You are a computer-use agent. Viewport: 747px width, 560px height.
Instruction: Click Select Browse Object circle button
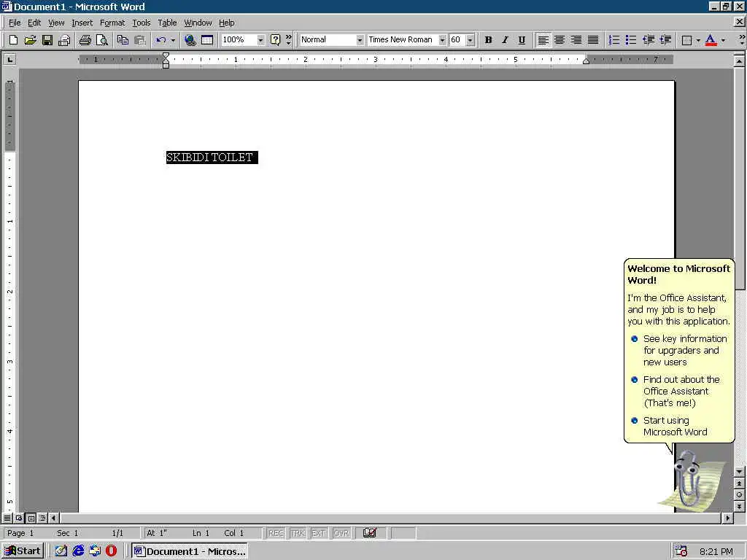(x=739, y=495)
